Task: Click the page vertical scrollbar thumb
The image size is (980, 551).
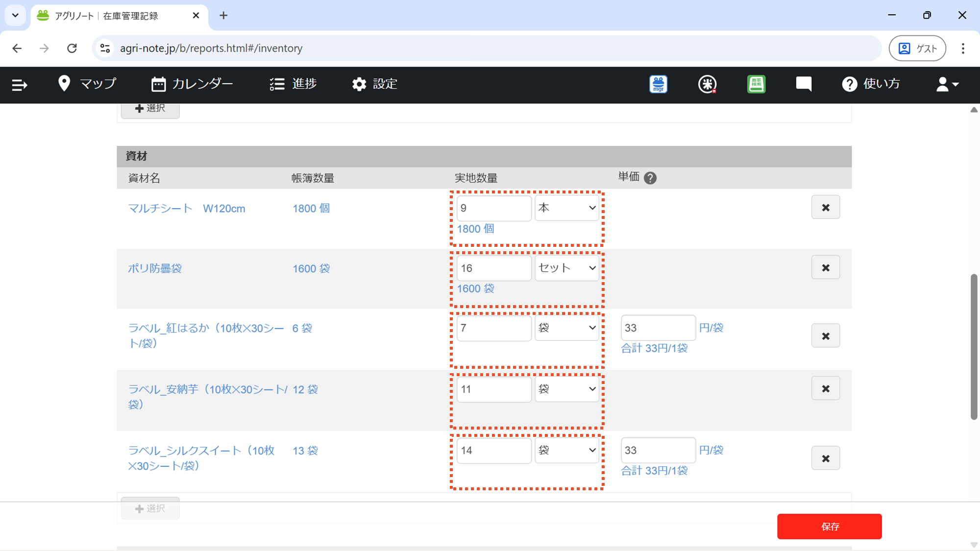Action: (974, 347)
